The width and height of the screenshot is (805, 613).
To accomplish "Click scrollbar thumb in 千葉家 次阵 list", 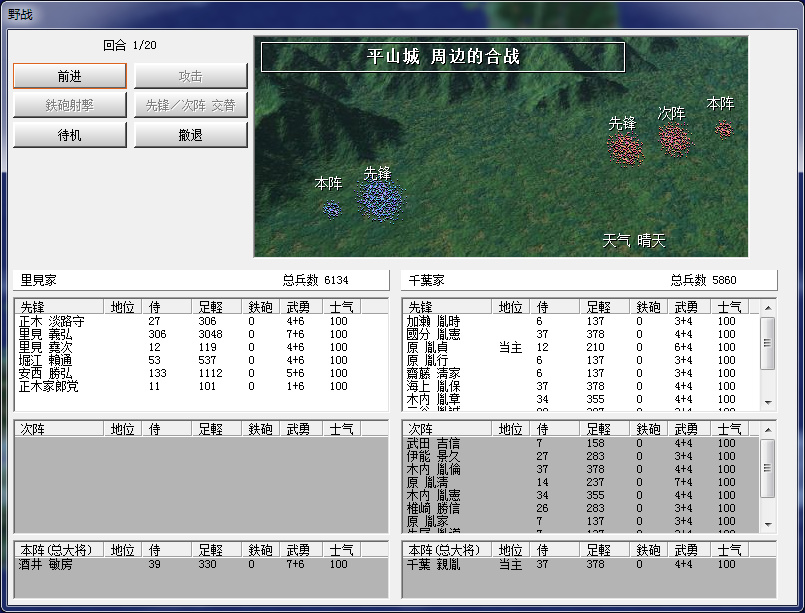I will tap(768, 468).
